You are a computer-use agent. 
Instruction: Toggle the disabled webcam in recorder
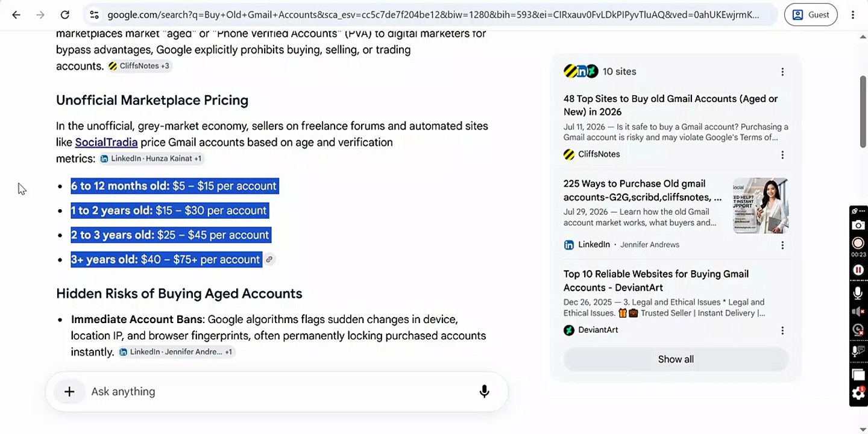(858, 330)
